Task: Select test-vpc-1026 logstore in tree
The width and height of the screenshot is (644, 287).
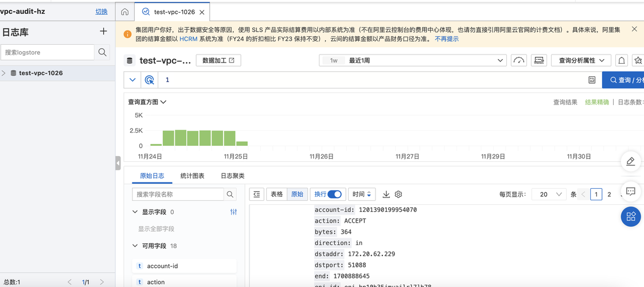Action: [x=41, y=73]
